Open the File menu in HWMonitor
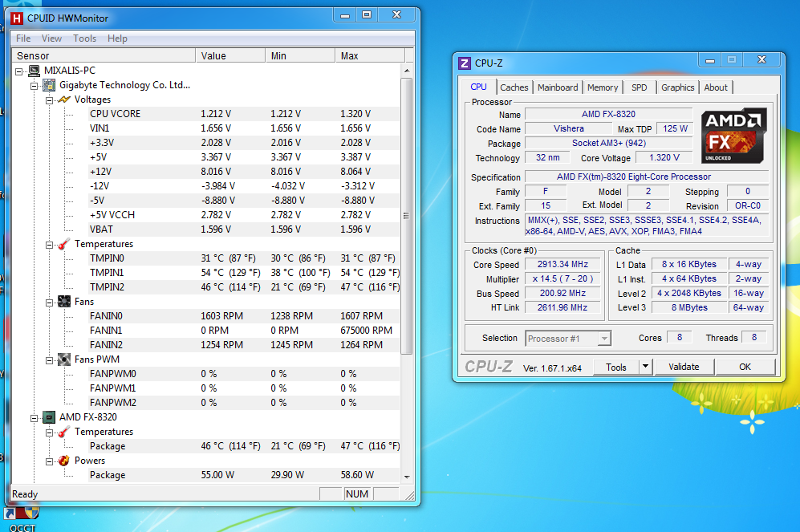Screen dimensions: 800x532 point(23,39)
